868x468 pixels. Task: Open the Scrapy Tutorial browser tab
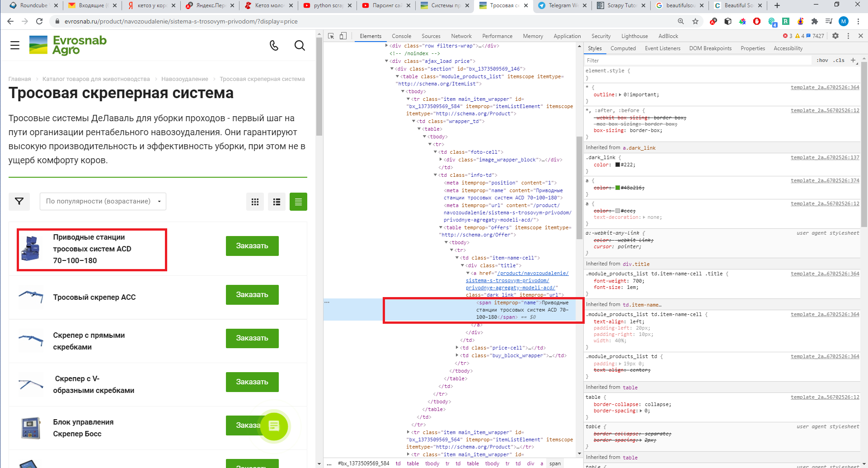[x=622, y=5]
